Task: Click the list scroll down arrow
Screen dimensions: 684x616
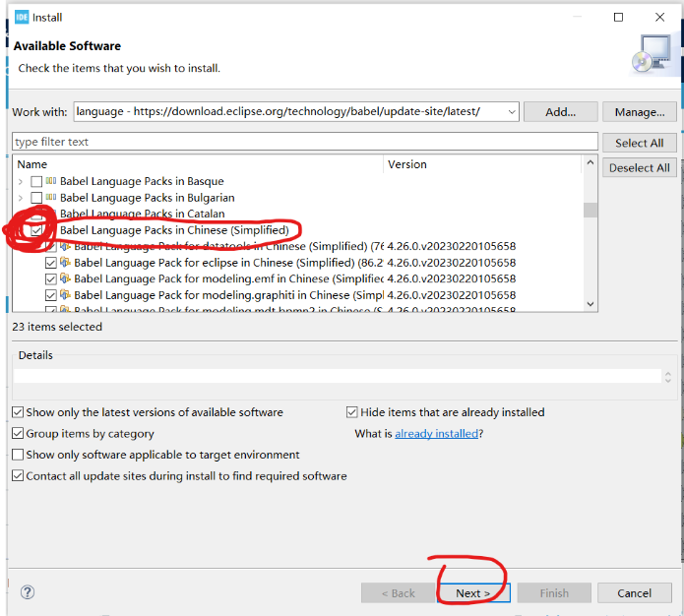Action: [591, 304]
